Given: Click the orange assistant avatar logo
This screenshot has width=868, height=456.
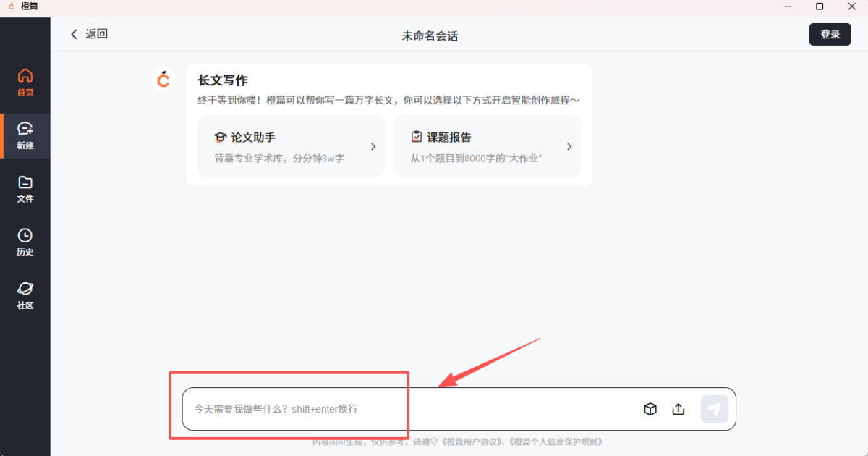Looking at the screenshot, I should coord(164,79).
